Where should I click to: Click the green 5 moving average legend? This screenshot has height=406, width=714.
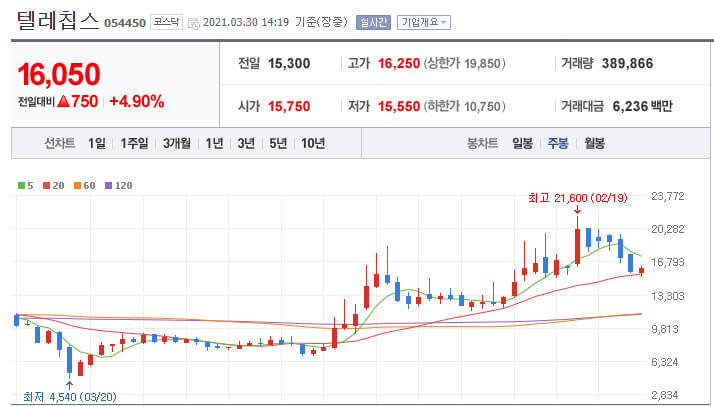(x=26, y=186)
